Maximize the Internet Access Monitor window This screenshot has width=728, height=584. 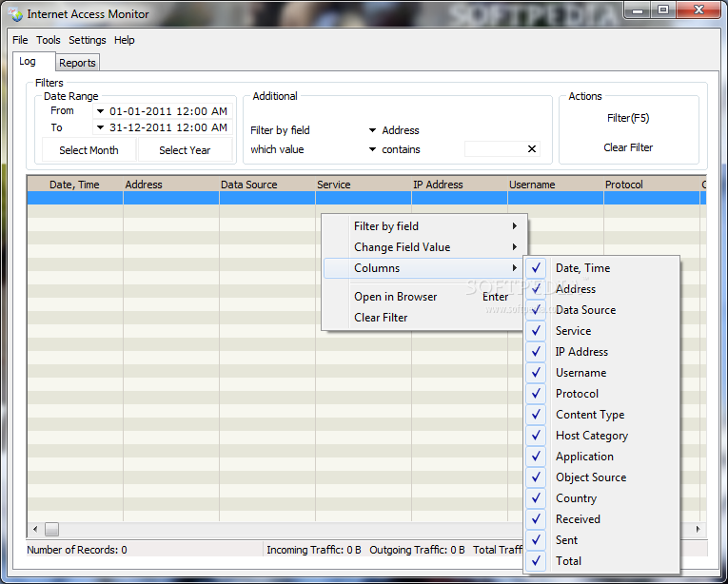663,10
